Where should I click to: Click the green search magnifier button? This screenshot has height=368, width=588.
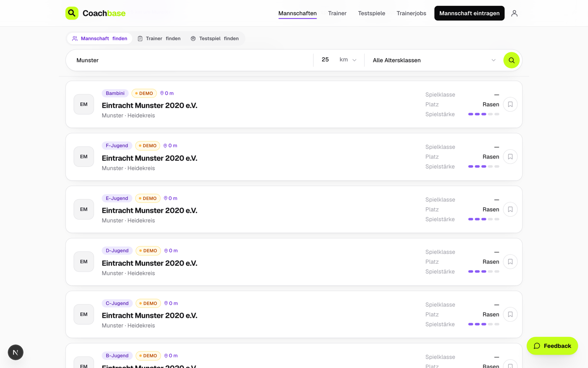tap(511, 60)
